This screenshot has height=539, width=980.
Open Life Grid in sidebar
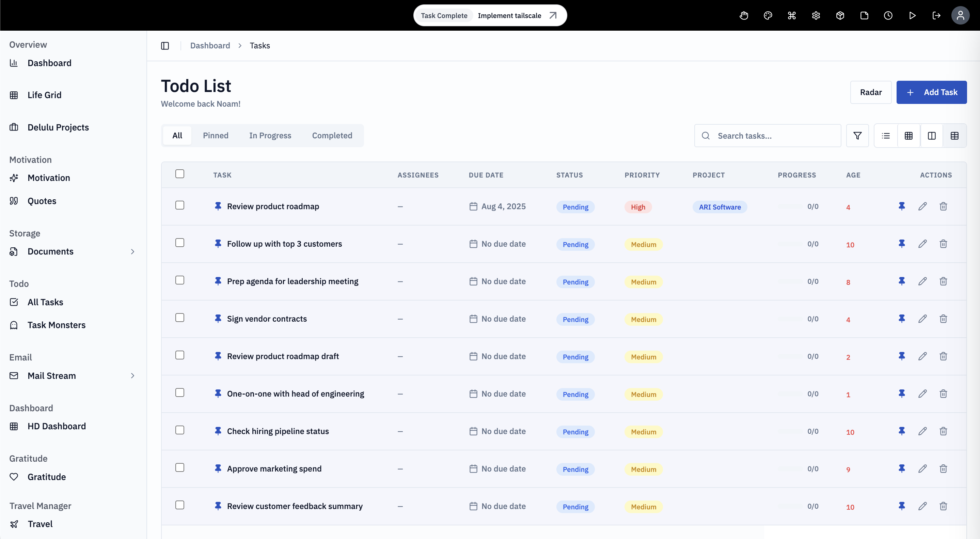tap(44, 95)
